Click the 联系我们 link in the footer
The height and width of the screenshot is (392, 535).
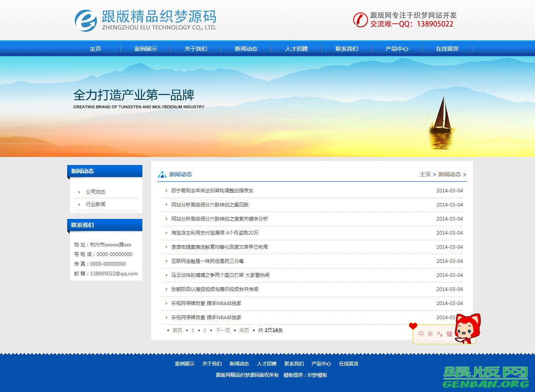(293, 363)
